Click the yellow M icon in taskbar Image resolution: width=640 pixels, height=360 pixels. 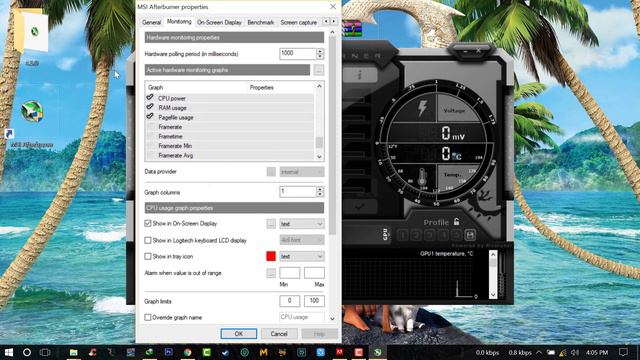coord(263,352)
